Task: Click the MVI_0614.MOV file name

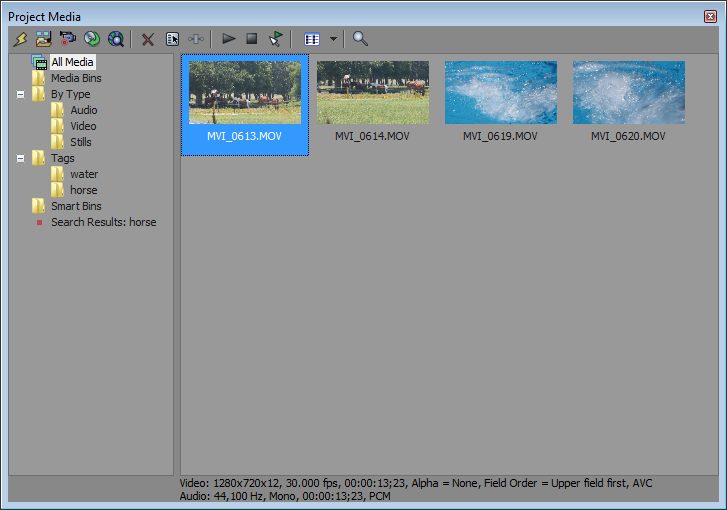Action: click(372, 136)
